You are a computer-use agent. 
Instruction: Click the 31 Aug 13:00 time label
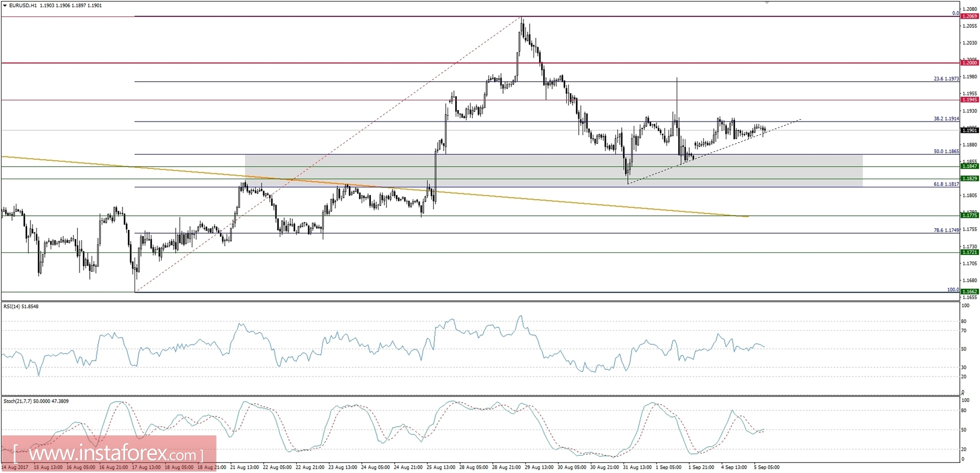point(637,467)
